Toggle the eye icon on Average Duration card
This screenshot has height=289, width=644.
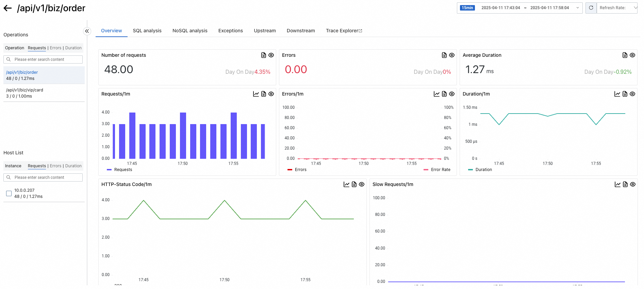pyautogui.click(x=632, y=55)
